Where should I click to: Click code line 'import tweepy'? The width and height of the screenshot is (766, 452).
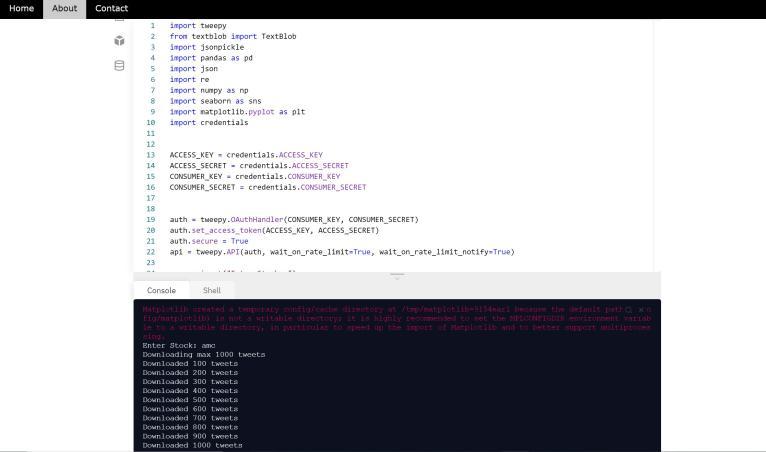198,25
